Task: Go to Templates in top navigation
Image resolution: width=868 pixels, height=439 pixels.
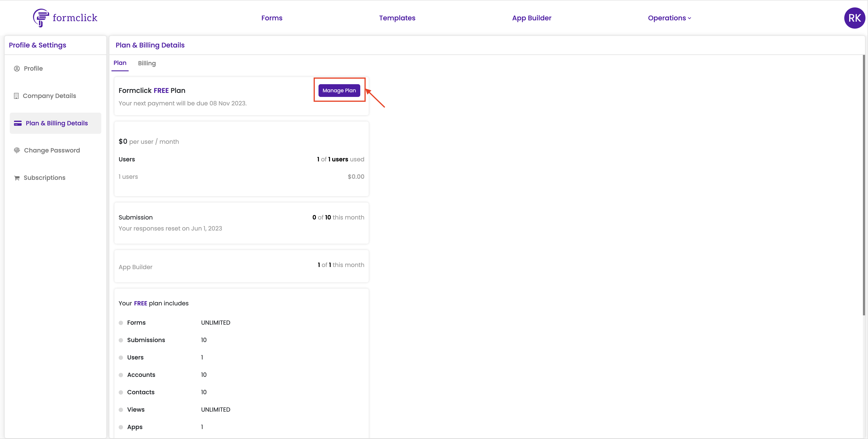Action: click(x=397, y=18)
